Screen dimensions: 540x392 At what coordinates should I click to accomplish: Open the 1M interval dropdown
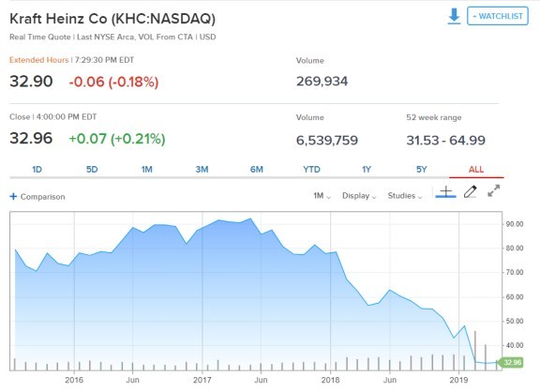pyautogui.click(x=322, y=196)
